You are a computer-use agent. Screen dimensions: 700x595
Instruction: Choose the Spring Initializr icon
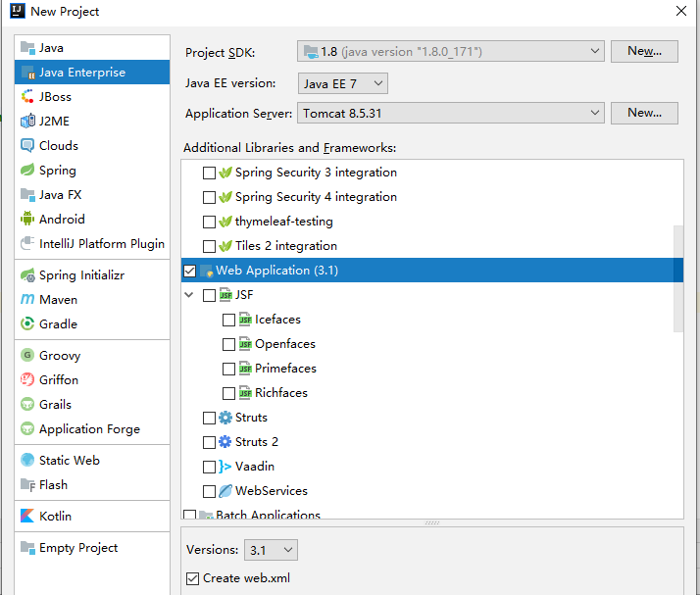[27, 275]
